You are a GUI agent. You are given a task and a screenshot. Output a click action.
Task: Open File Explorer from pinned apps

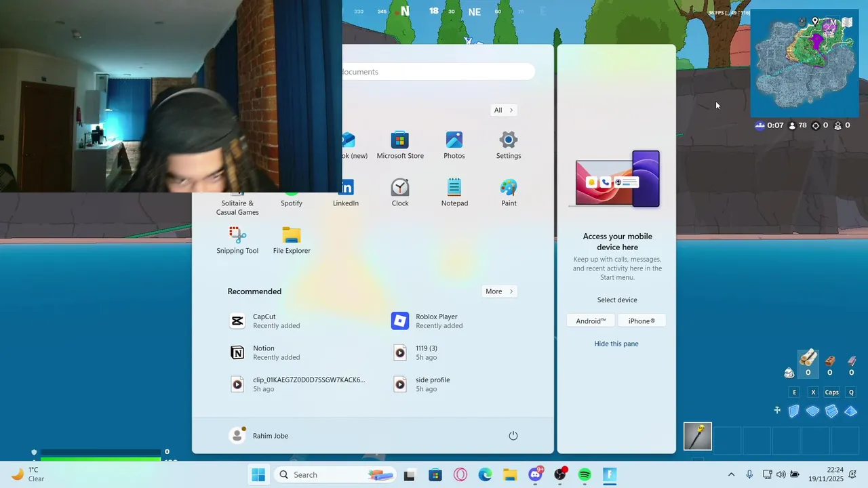click(292, 241)
